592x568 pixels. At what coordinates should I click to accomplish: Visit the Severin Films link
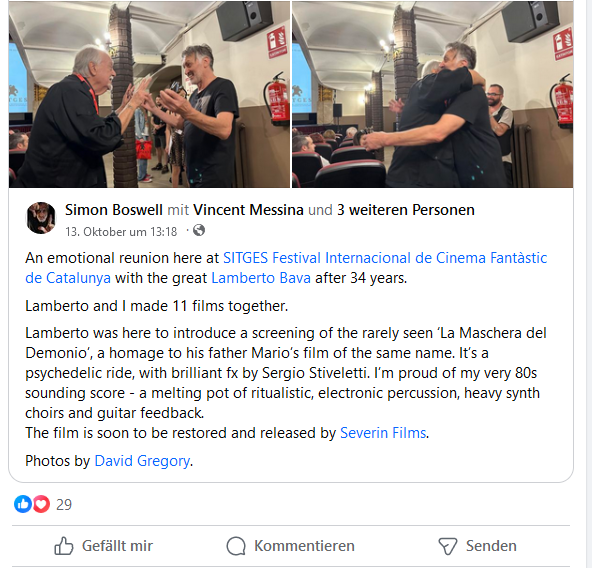pos(383,433)
